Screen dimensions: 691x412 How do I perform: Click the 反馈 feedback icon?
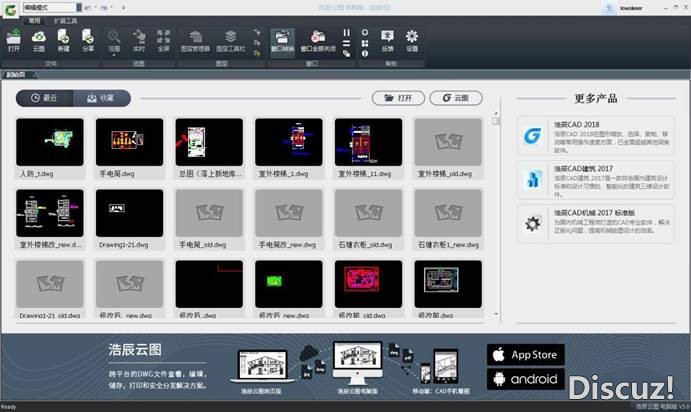coord(387,38)
